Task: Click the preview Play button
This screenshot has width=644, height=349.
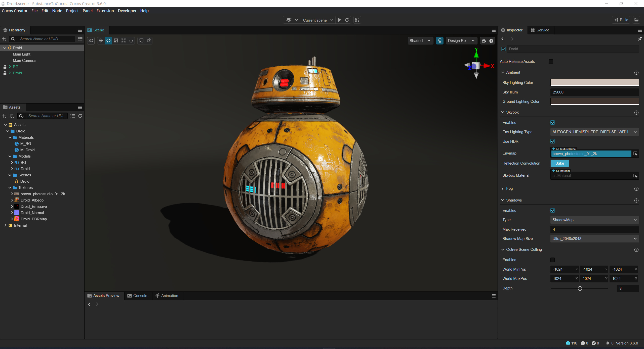Action: click(339, 20)
